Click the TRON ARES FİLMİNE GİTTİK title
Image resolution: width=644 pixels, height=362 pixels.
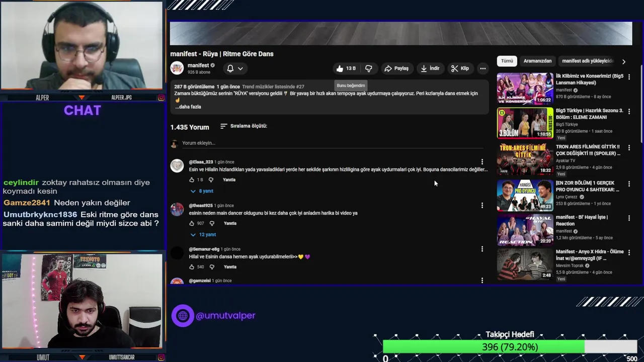click(588, 150)
